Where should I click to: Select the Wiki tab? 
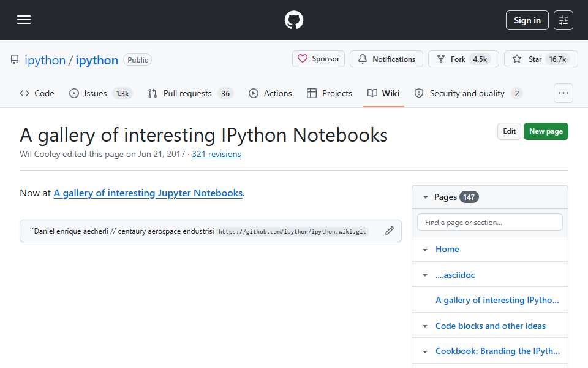383,93
